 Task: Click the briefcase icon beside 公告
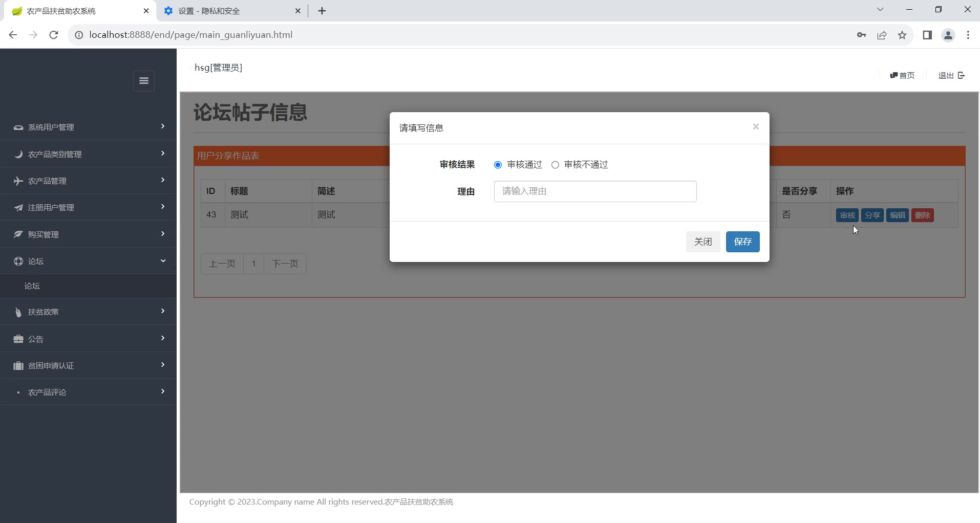18,339
